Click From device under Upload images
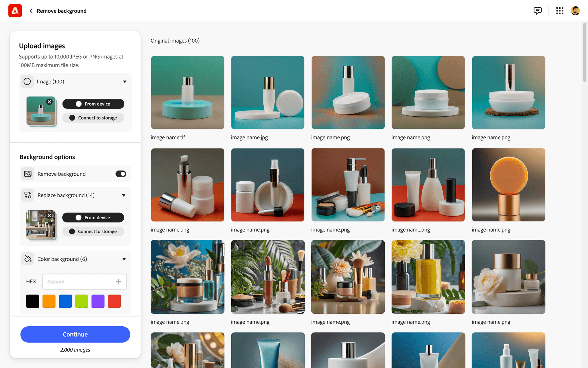 pos(93,104)
